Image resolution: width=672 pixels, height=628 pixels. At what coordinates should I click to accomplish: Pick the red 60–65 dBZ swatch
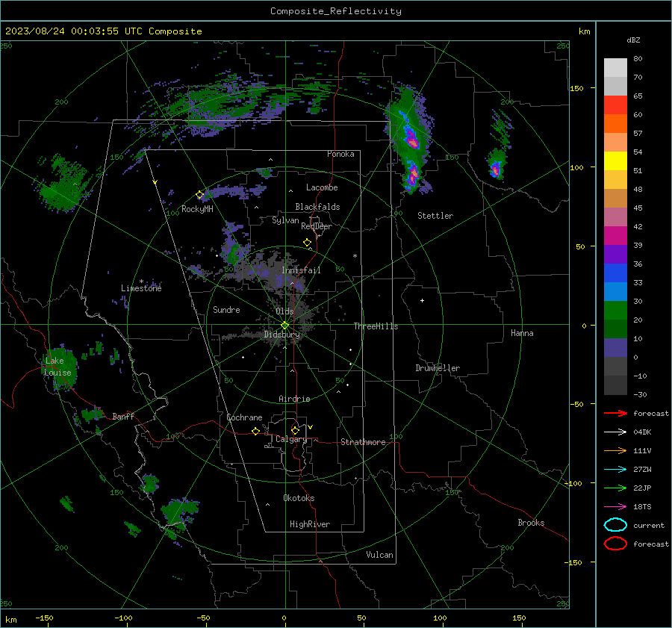(x=615, y=105)
